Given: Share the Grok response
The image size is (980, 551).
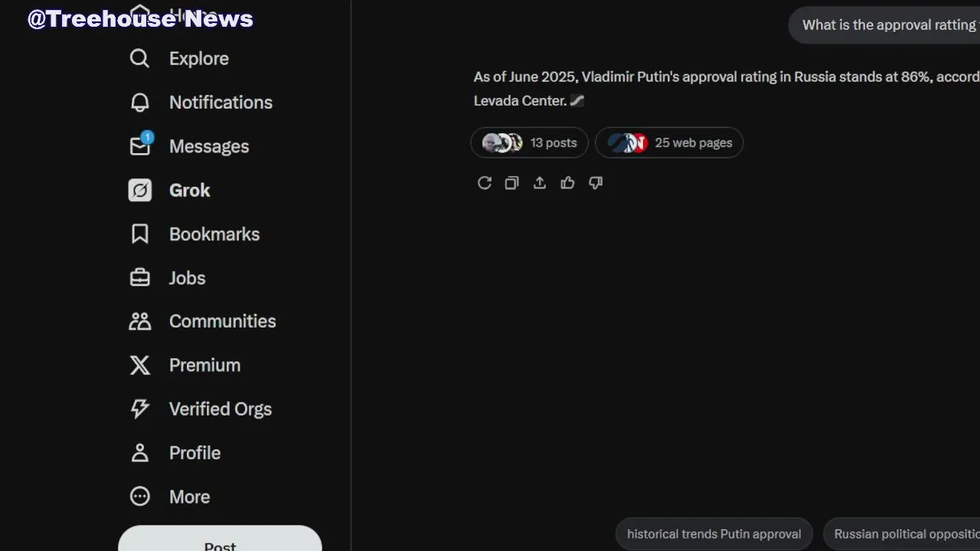Looking at the screenshot, I should pos(540,183).
